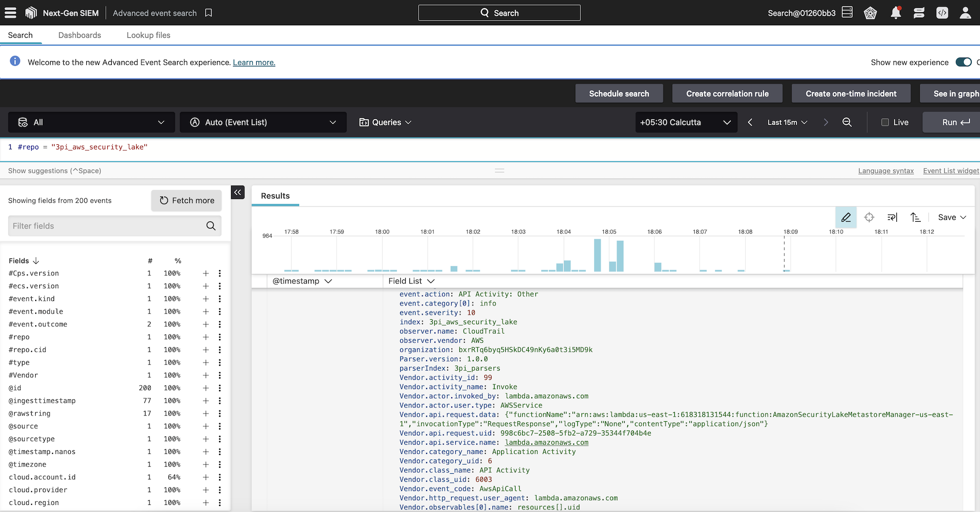This screenshot has width=980, height=512.
Task: Collapse the fields side panel
Action: pos(238,192)
